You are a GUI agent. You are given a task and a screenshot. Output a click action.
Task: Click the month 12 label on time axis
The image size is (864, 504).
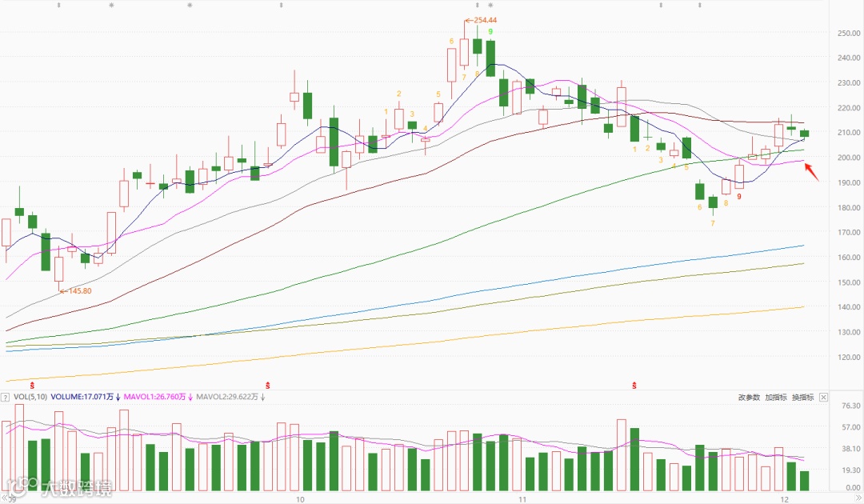pyautogui.click(x=784, y=499)
